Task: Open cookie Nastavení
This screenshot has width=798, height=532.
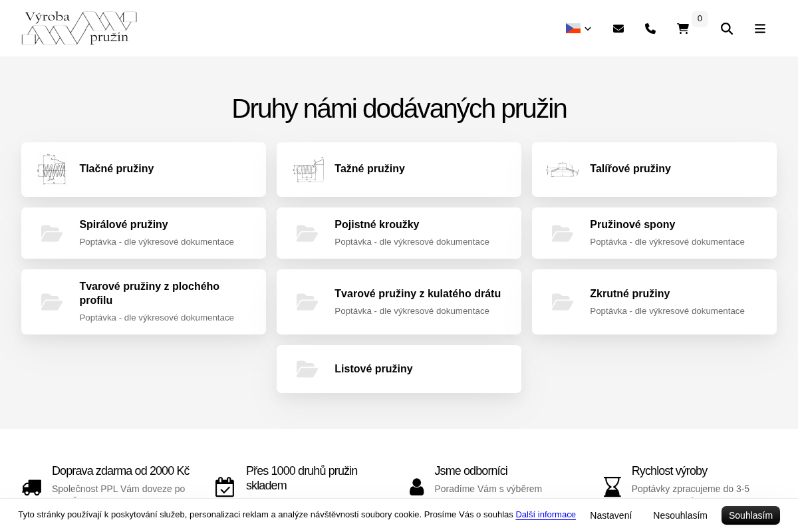Action: tap(610, 515)
